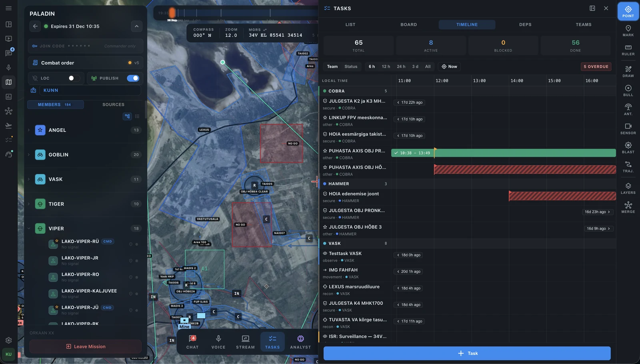Viewport: 640px width, 364px height.
Task: Switch members to tree view icon
Action: 127,116
